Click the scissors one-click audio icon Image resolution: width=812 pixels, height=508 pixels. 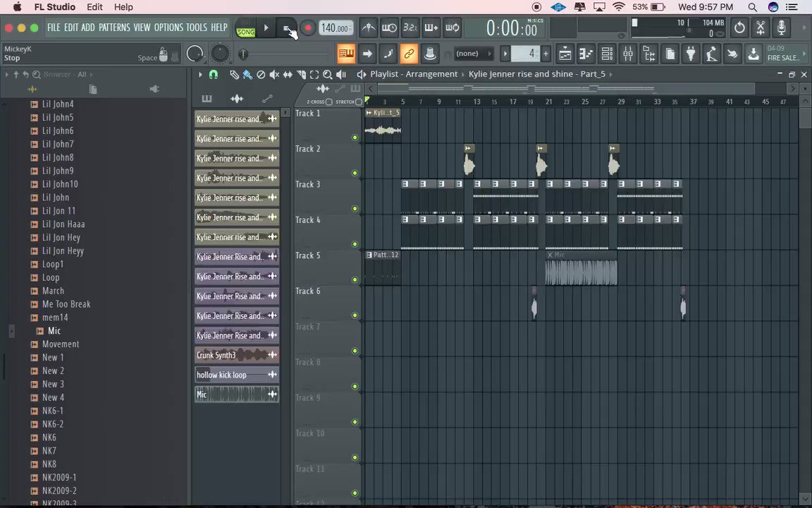(761, 28)
